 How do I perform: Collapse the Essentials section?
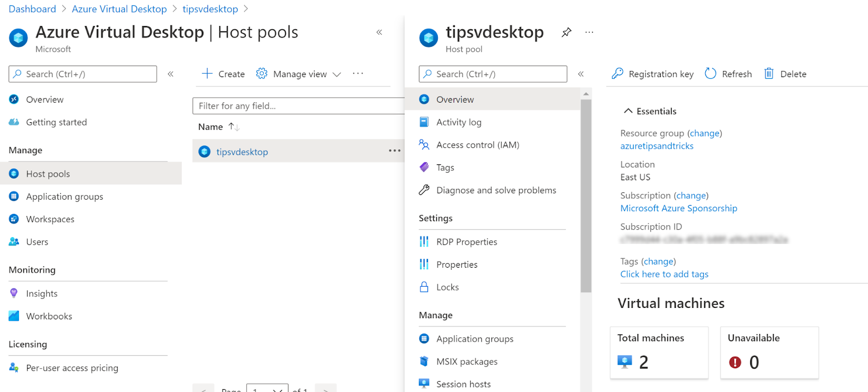click(x=628, y=111)
